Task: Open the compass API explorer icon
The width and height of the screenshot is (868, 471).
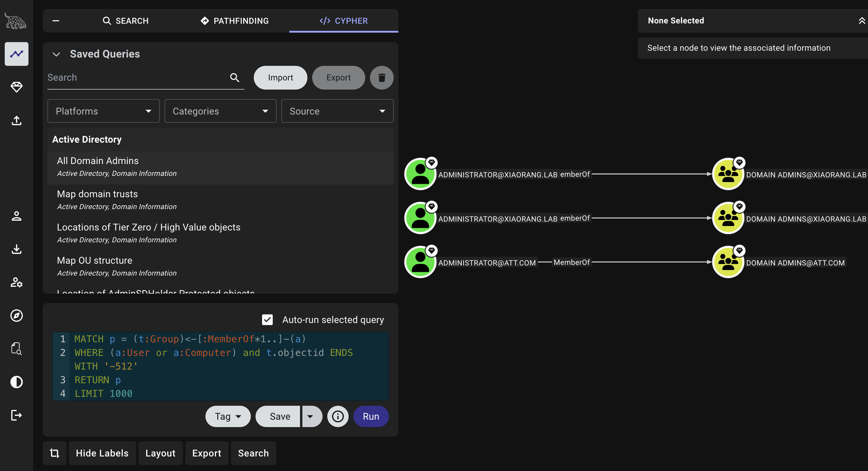Action: tap(17, 316)
